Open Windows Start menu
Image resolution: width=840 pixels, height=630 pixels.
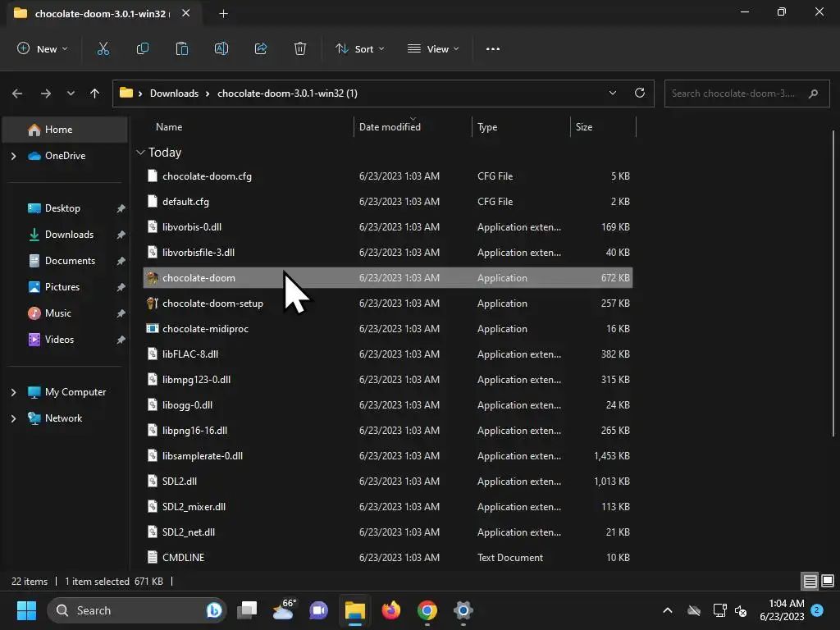click(26, 610)
